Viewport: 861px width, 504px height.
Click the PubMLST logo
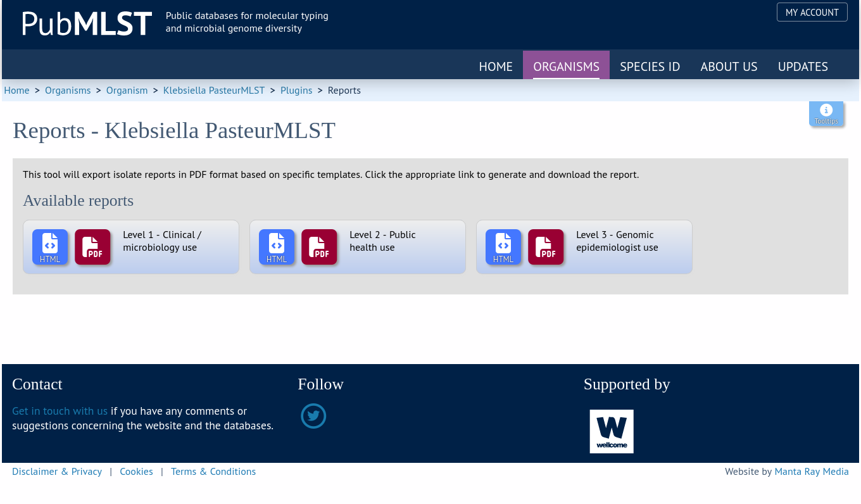87,23
